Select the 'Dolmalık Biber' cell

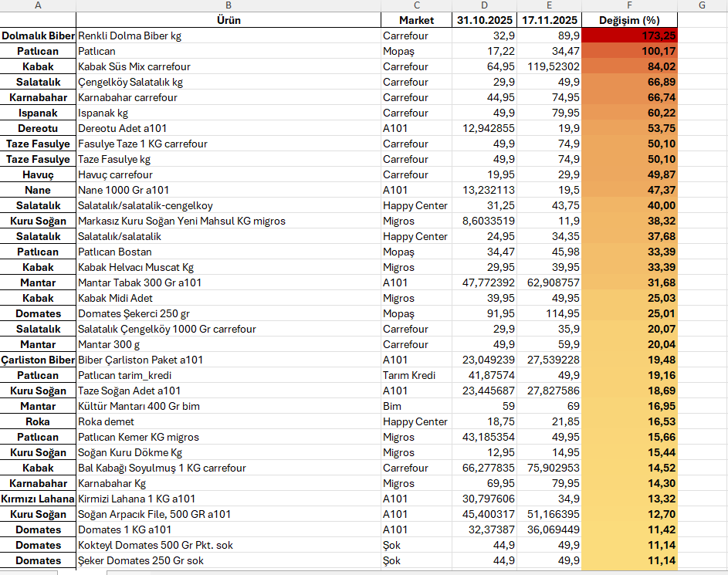[38, 36]
